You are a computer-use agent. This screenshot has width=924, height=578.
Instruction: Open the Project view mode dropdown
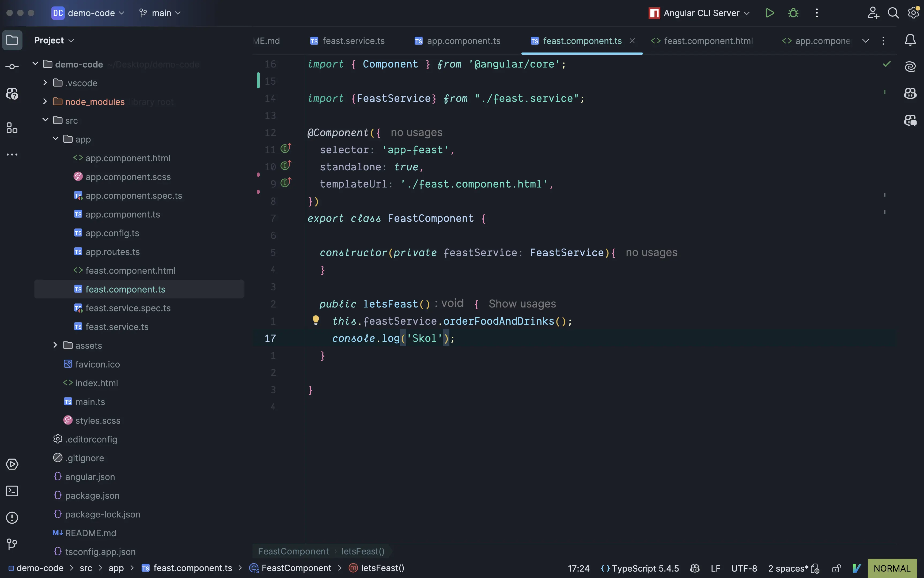click(54, 40)
